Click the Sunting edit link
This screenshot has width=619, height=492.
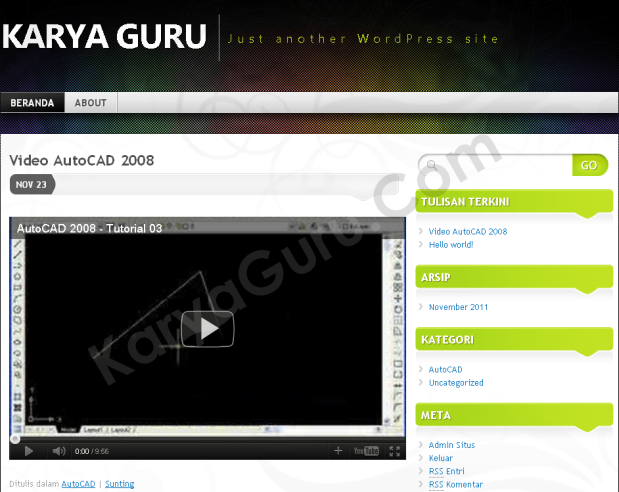coord(120,484)
